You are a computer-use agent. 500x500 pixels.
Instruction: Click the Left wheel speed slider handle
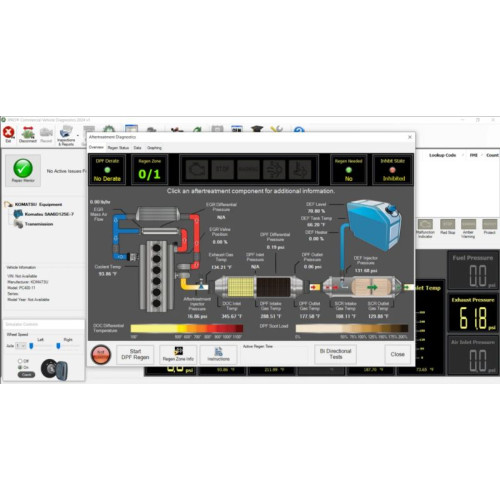[x=31, y=346]
